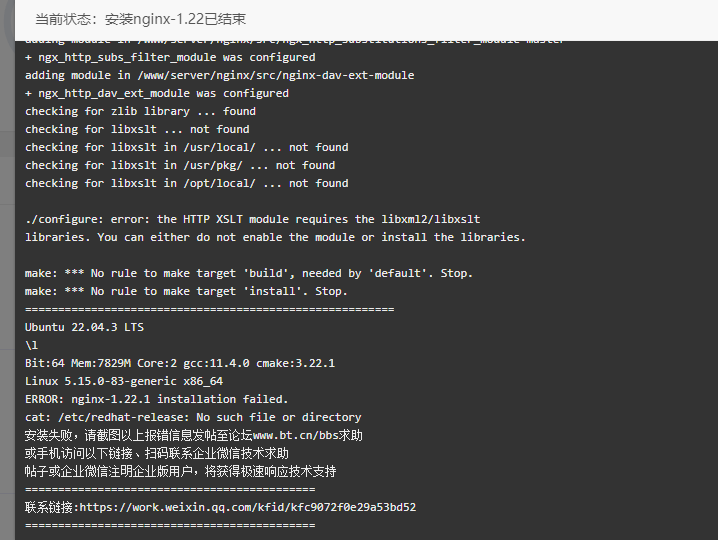This screenshot has width=718, height=540.
Task: Select the 'checking for libxslt ... not found' line
Action: (x=137, y=129)
